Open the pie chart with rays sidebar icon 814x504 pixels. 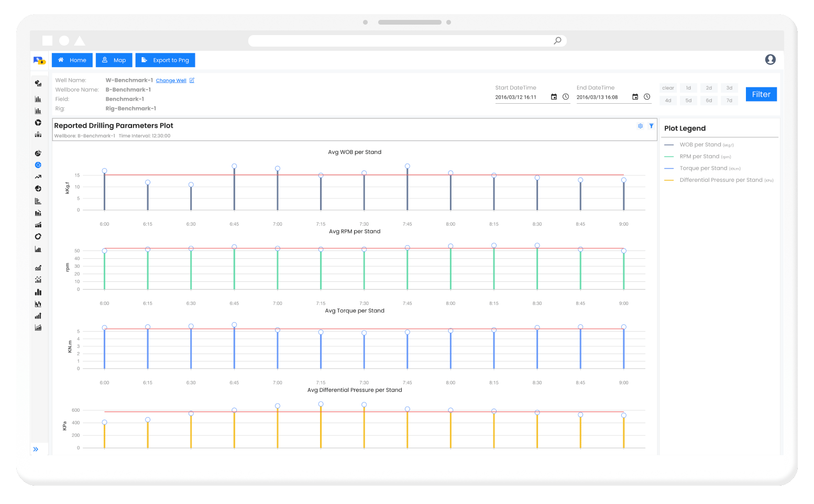click(x=38, y=154)
